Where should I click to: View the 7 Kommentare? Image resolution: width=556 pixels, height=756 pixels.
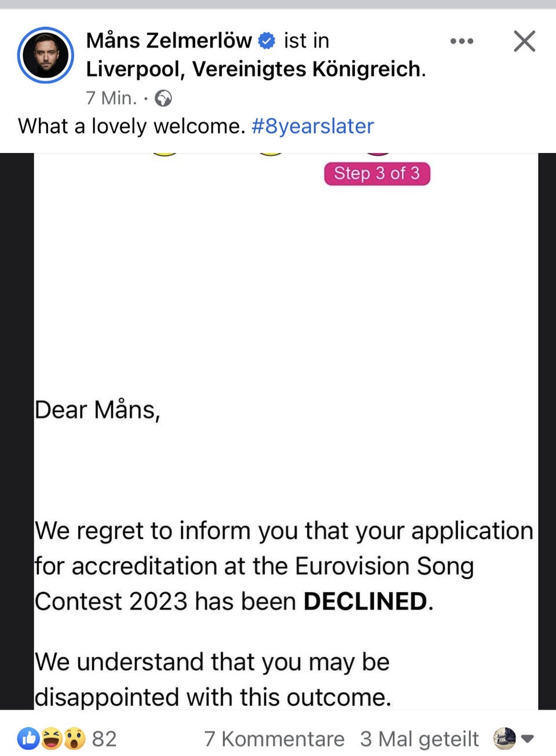274,739
